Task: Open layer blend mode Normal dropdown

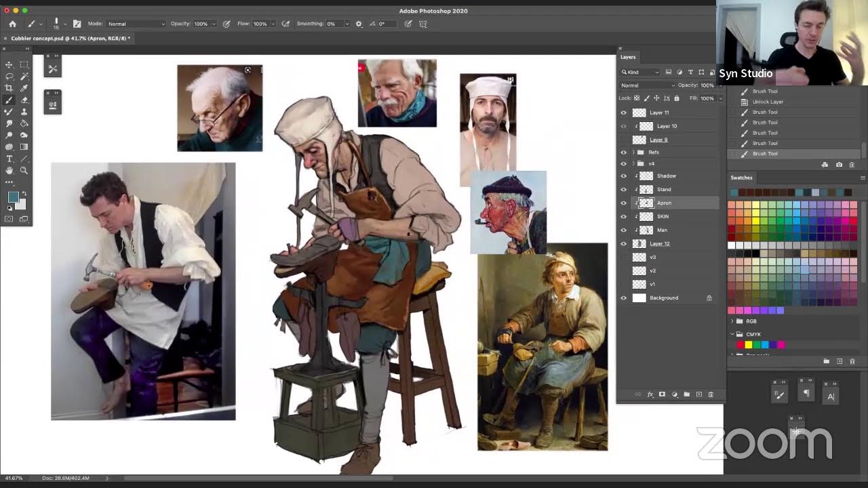Action: pos(648,85)
